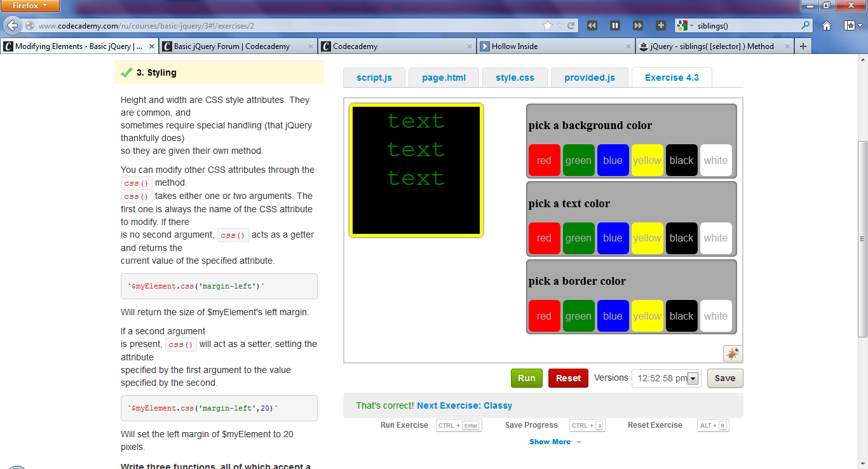Go to the browser home page icon

point(827,25)
